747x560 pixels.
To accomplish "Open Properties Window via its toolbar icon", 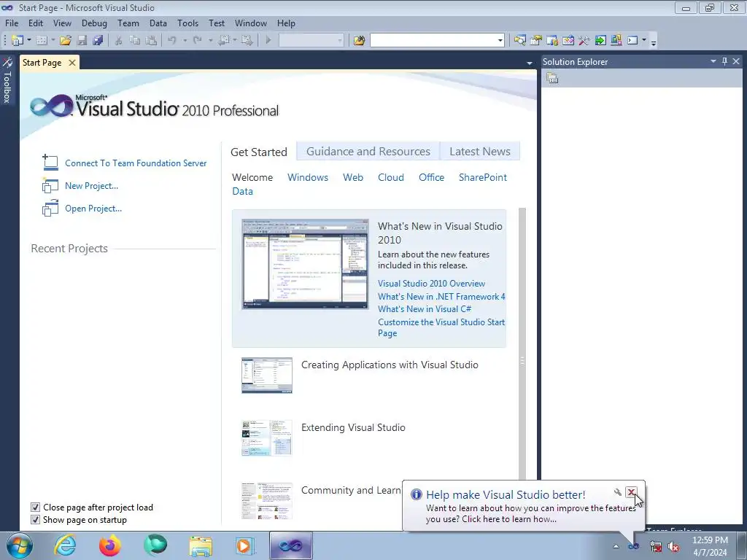I will pyautogui.click(x=536, y=41).
